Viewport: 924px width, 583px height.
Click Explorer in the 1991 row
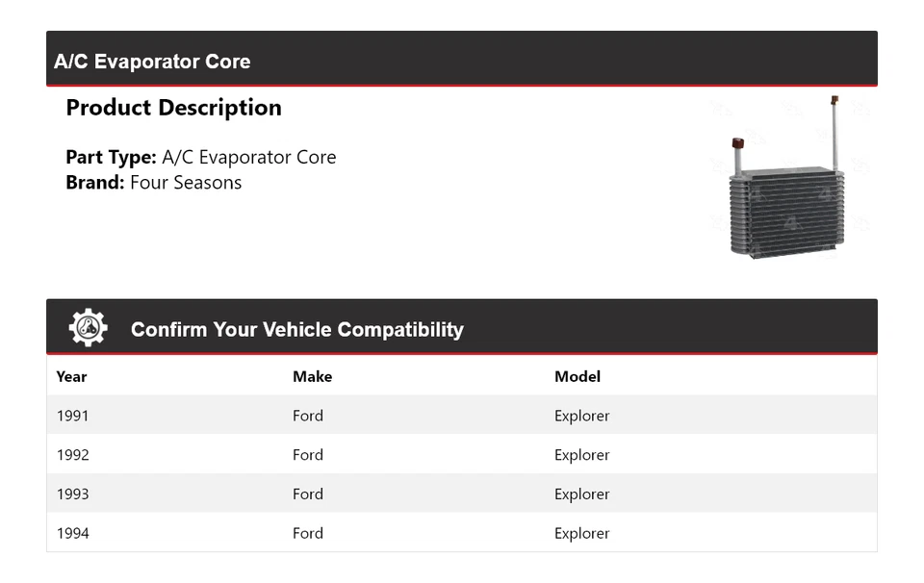581,416
